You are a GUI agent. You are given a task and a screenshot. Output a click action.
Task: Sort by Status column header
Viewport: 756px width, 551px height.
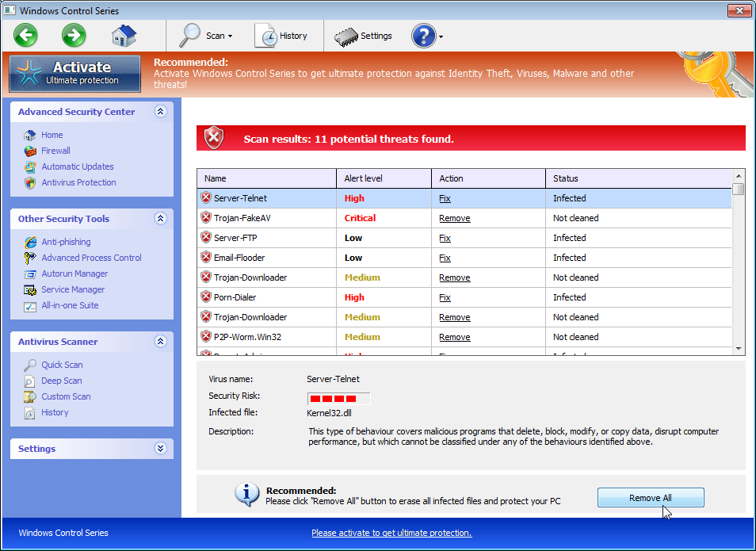click(x=639, y=178)
